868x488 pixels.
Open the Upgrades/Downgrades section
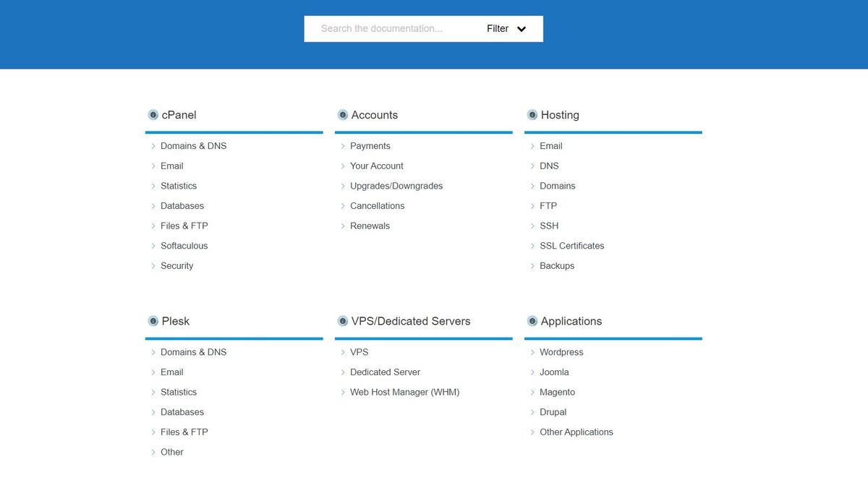pyautogui.click(x=396, y=186)
